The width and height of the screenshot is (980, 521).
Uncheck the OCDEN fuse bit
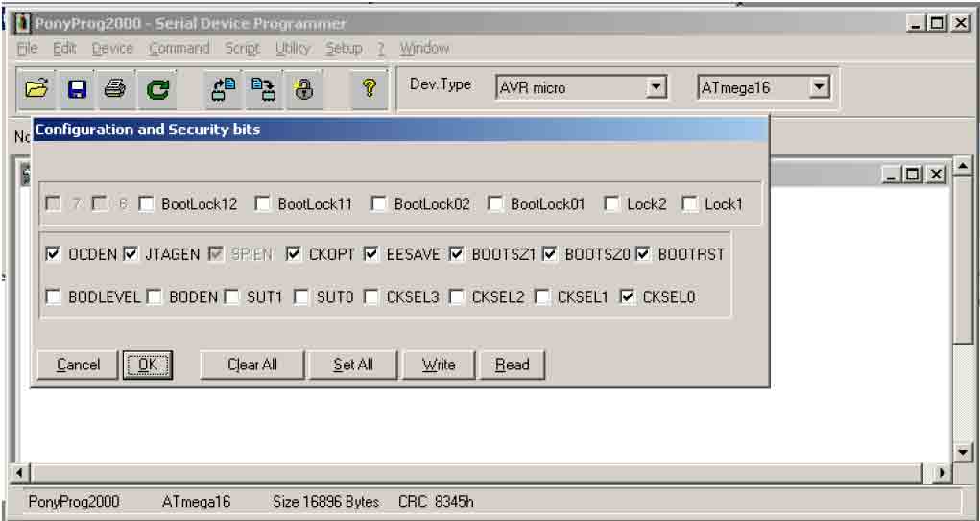[x=54, y=254]
